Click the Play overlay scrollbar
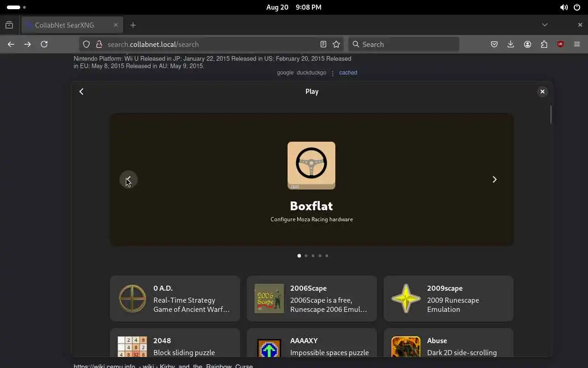The image size is (588, 368). (x=550, y=115)
